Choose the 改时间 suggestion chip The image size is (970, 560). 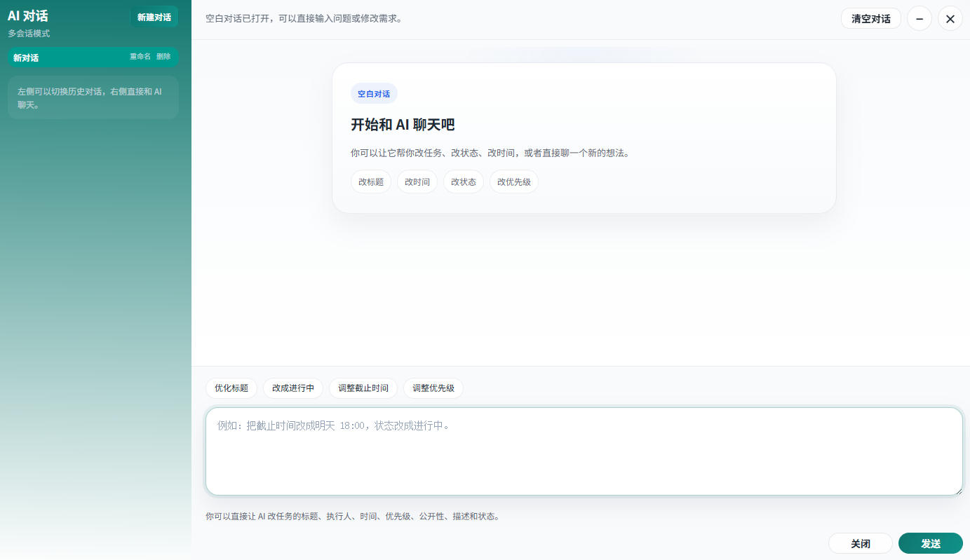(x=417, y=182)
